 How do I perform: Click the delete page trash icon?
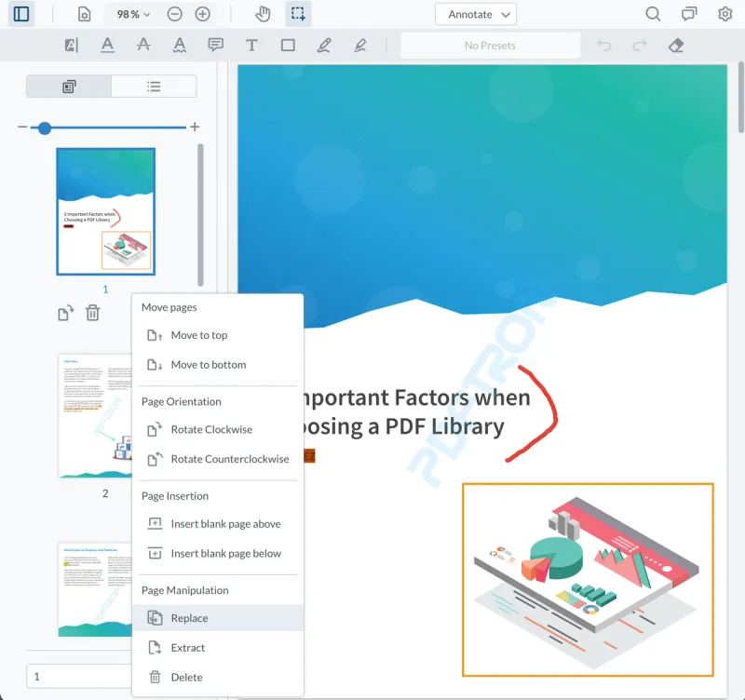(91, 313)
